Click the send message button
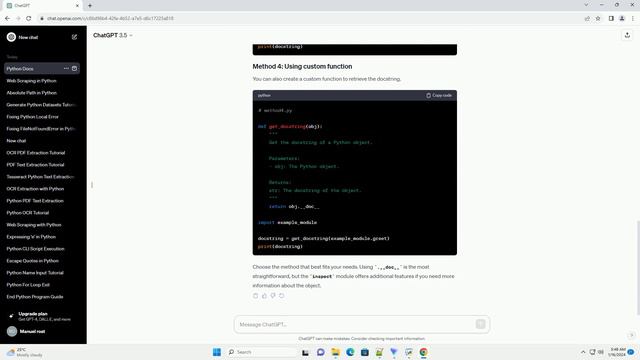Screen dimensions: 640x360 click(480, 324)
